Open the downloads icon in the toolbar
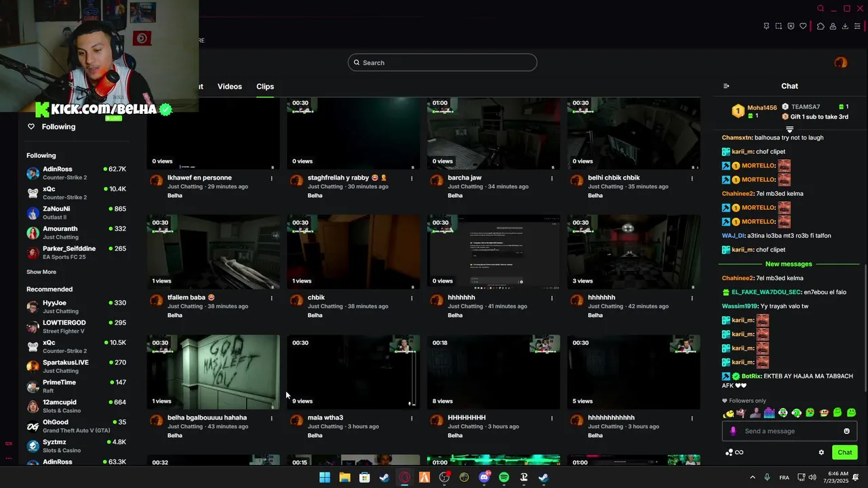The width and height of the screenshot is (868, 488). pyautogui.click(x=845, y=26)
